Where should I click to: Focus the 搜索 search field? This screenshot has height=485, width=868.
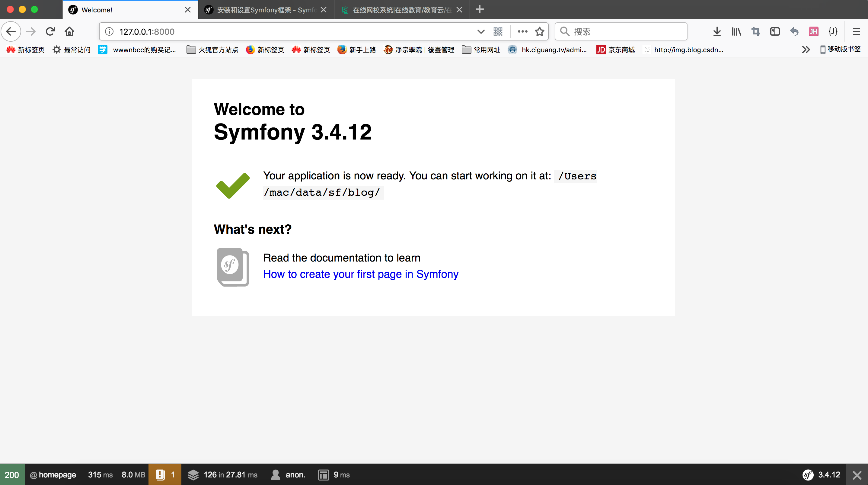click(621, 32)
